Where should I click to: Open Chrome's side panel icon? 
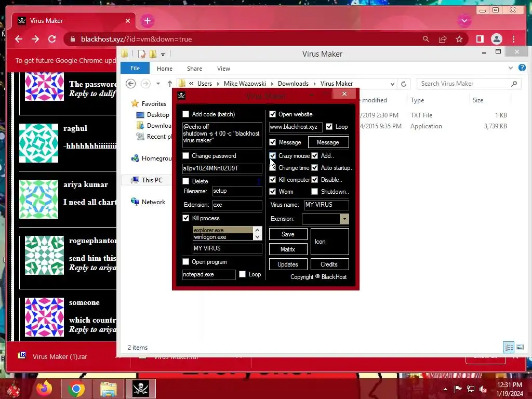(480, 39)
